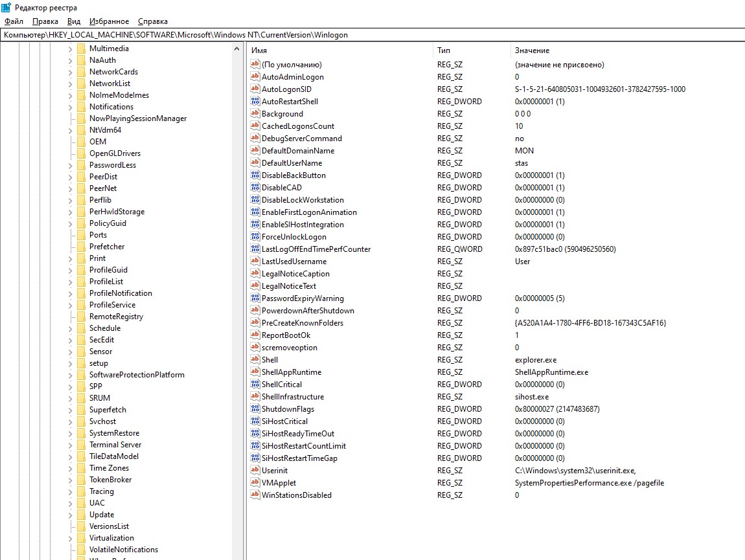Click the ProfileList folder icon
The height and width of the screenshot is (560, 745).
point(81,282)
